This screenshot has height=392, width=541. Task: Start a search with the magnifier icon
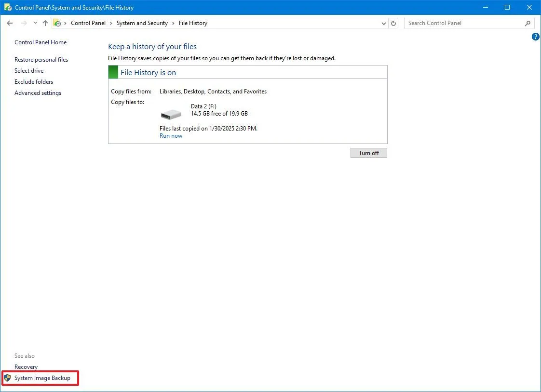[x=528, y=23]
